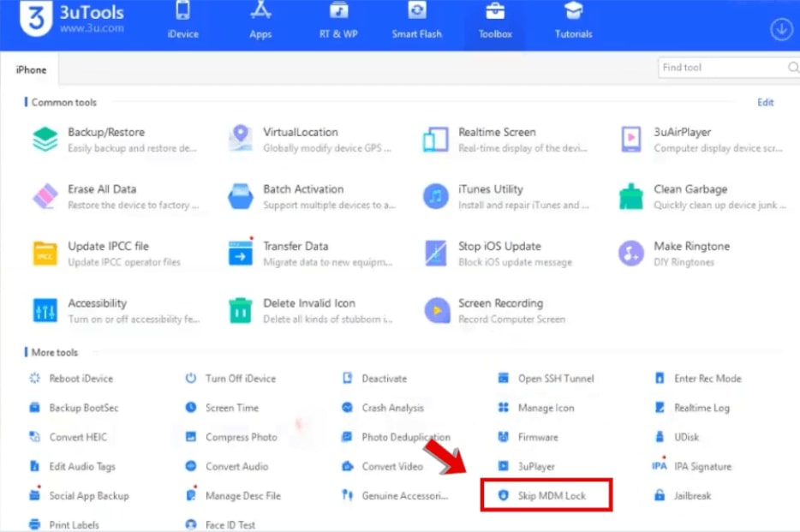Choose Turn Off iDevice tool
This screenshot has width=800, height=532.
pos(230,379)
